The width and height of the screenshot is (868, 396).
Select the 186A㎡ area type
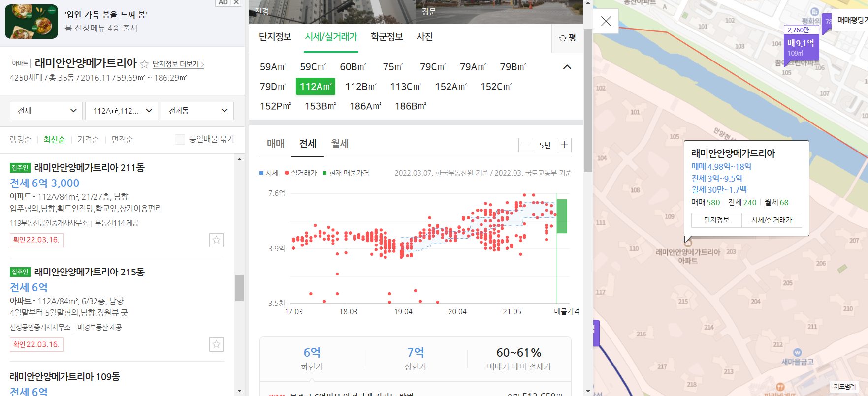tap(365, 106)
